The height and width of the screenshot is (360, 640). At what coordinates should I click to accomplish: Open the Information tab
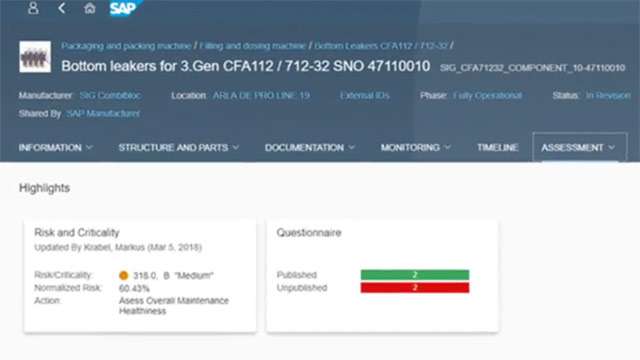[x=50, y=148]
